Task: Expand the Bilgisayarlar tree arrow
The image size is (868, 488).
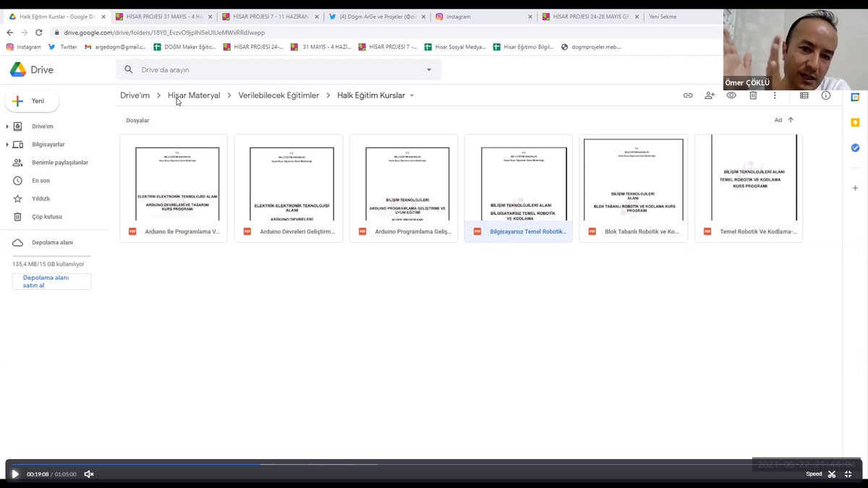Action: [x=7, y=145]
